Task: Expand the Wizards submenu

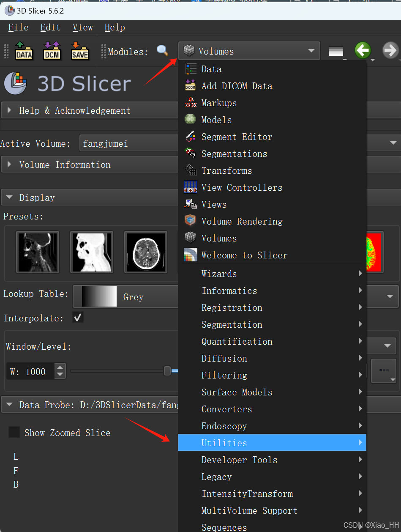Action: point(272,274)
